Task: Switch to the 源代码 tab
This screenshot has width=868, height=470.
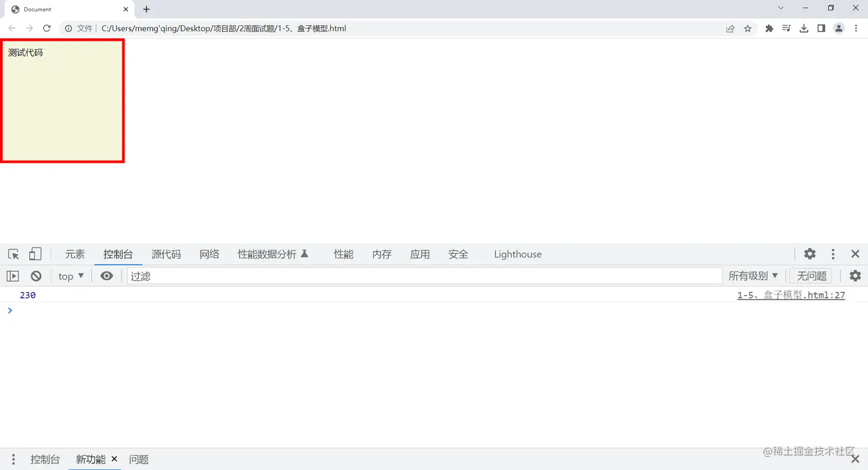Action: coord(166,254)
